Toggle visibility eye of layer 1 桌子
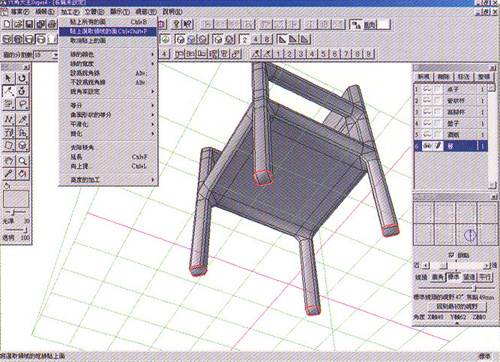Viewport: 500px width, 362px height. click(427, 89)
